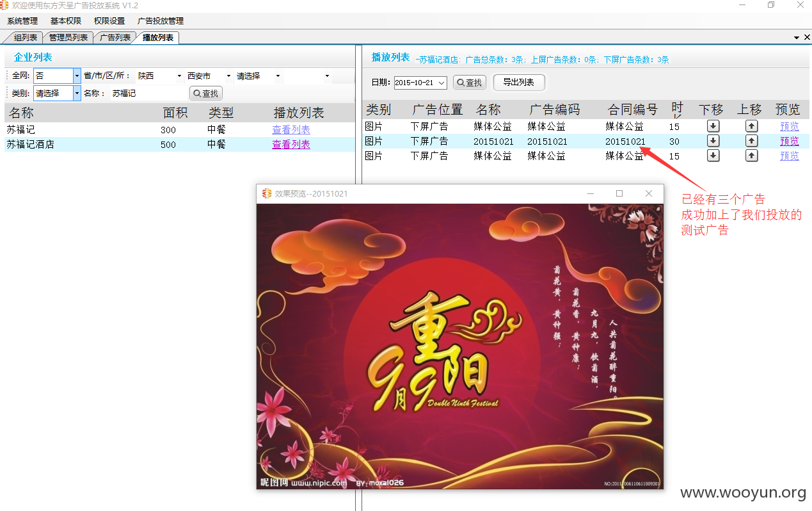Viewport: 812px width, 511px height.
Task: Click duration value 30 in 20151021 row
Action: click(674, 141)
